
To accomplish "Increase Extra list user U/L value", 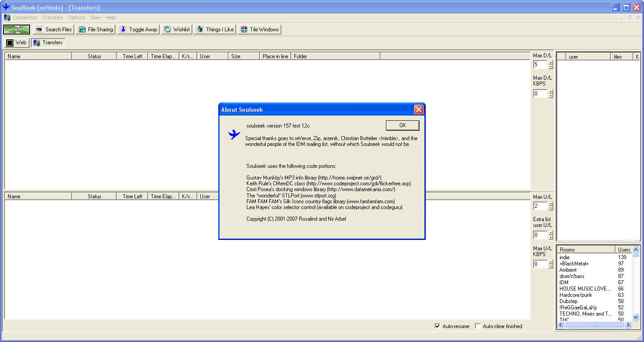I will point(551,233).
